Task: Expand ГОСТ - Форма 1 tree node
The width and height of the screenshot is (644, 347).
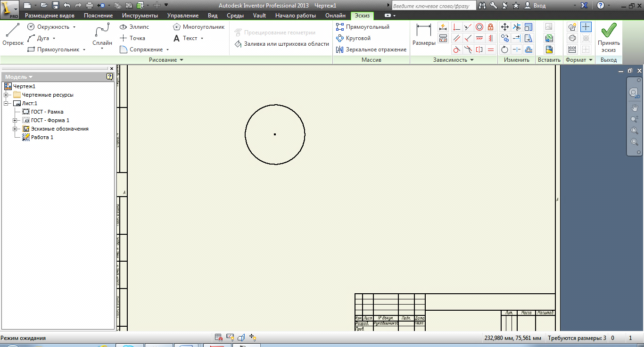Action: click(x=15, y=120)
